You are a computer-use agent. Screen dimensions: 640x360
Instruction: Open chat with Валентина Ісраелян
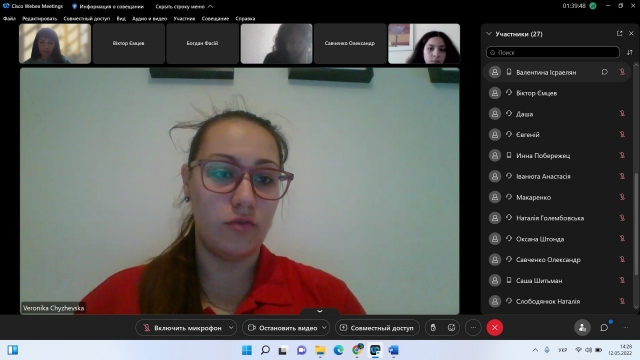coord(604,72)
